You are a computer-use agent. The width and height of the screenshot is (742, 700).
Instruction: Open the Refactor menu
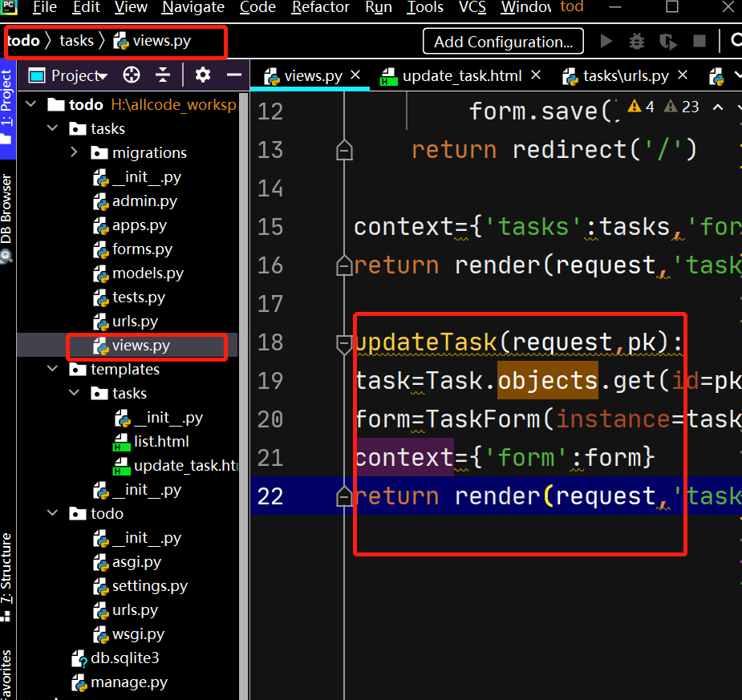320,7
